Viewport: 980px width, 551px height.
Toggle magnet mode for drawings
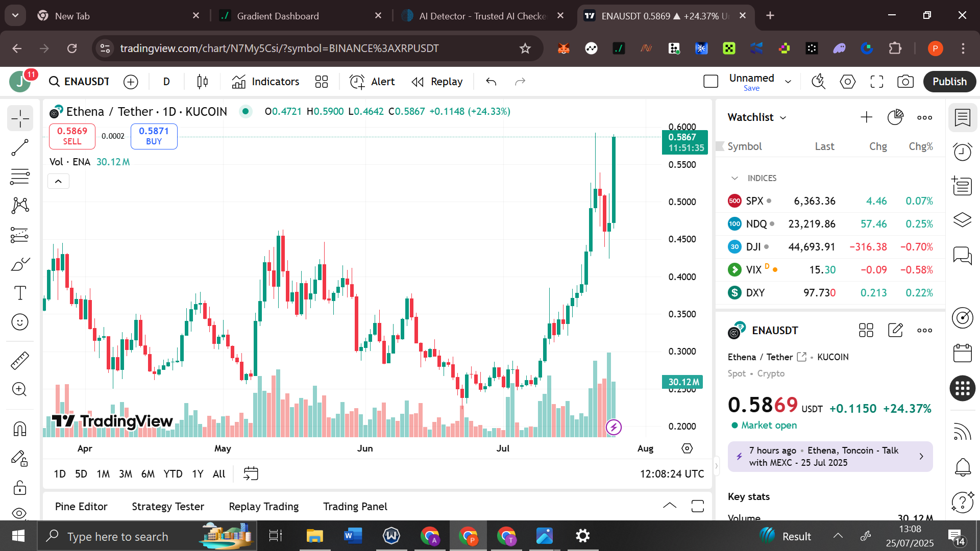coord(20,429)
